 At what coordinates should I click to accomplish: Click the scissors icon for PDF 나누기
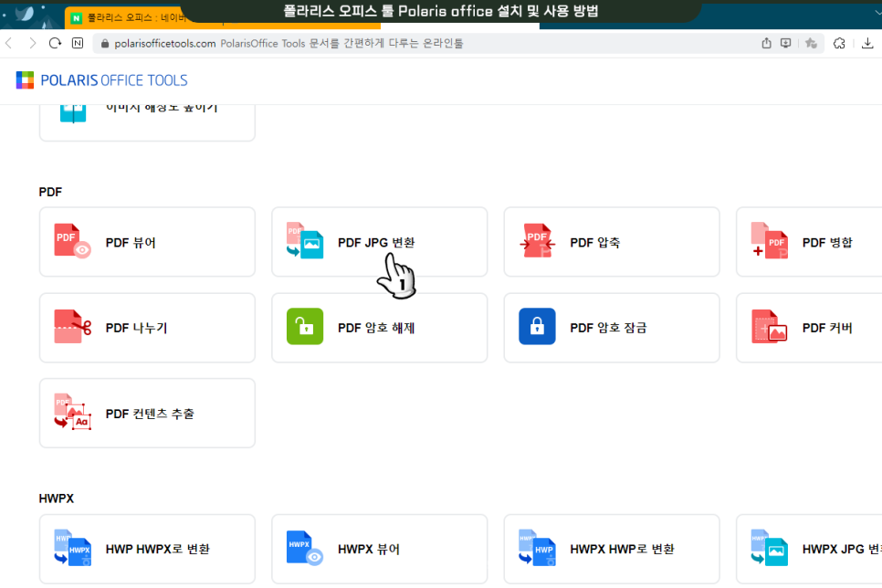71,328
